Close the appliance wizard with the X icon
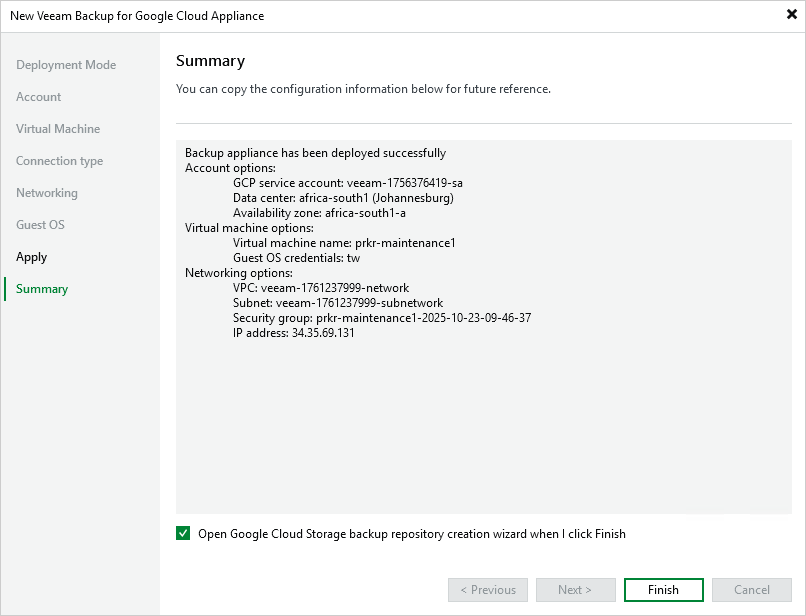The image size is (806, 616). [792, 14]
